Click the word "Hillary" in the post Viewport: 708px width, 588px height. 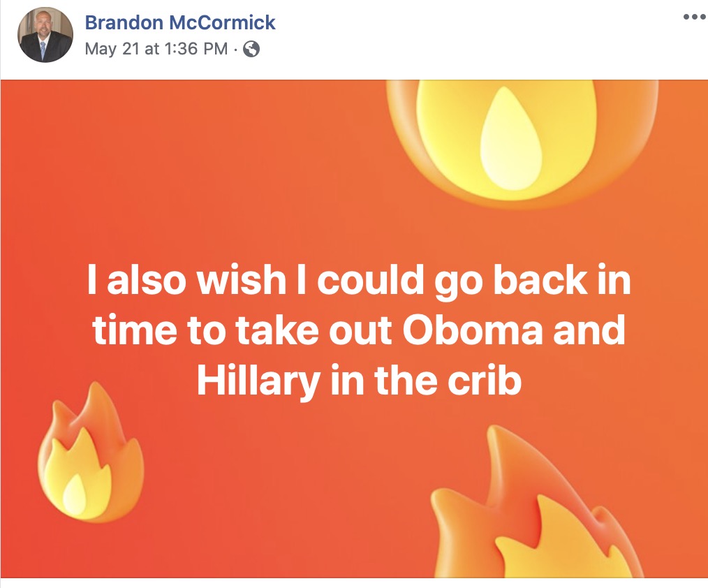[x=257, y=382]
